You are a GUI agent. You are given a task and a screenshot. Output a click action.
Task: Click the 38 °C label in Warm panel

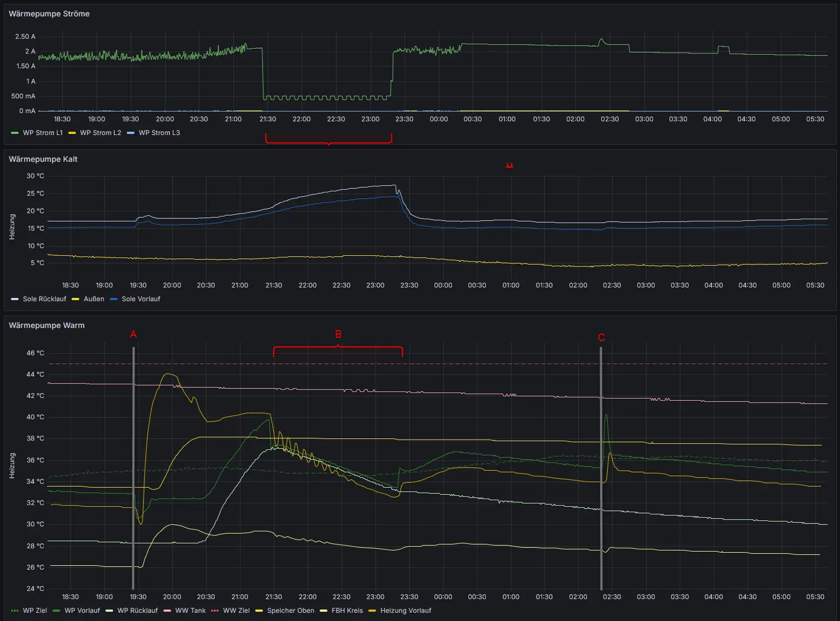36,438
